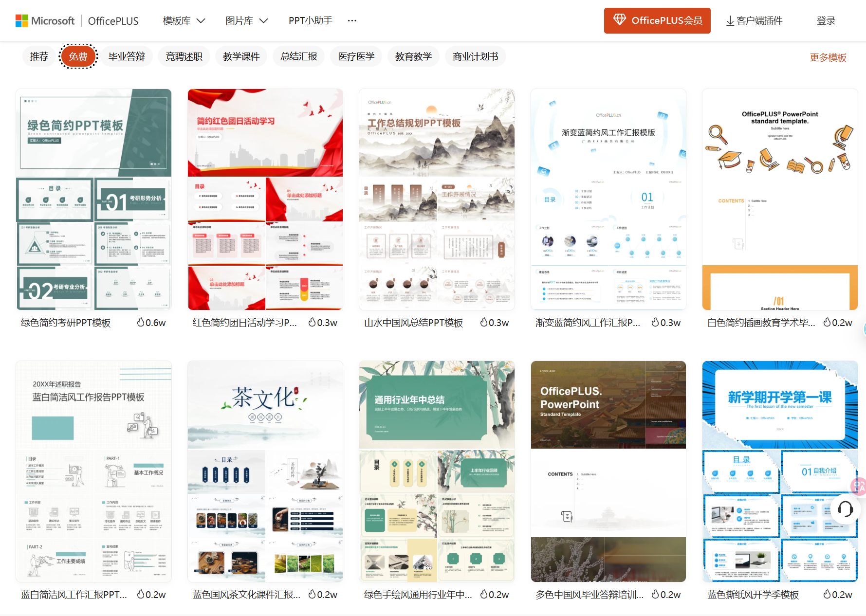The height and width of the screenshot is (616, 866).
Task: Select the 推荐 filter chip
Action: pyautogui.click(x=39, y=56)
